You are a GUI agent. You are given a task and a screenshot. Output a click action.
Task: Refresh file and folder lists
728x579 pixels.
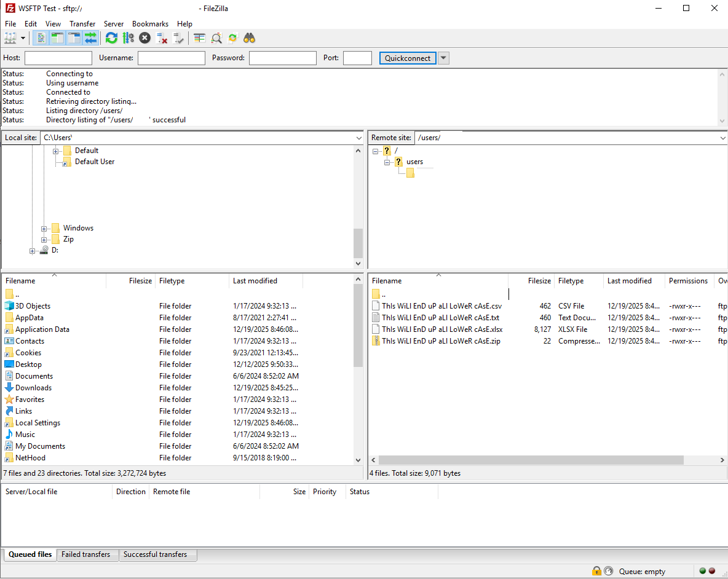click(111, 38)
